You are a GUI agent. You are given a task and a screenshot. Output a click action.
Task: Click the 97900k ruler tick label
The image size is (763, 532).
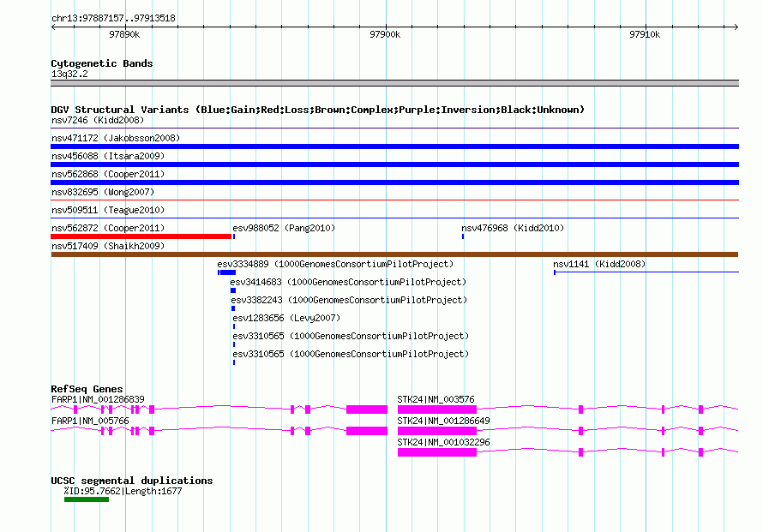(x=384, y=34)
